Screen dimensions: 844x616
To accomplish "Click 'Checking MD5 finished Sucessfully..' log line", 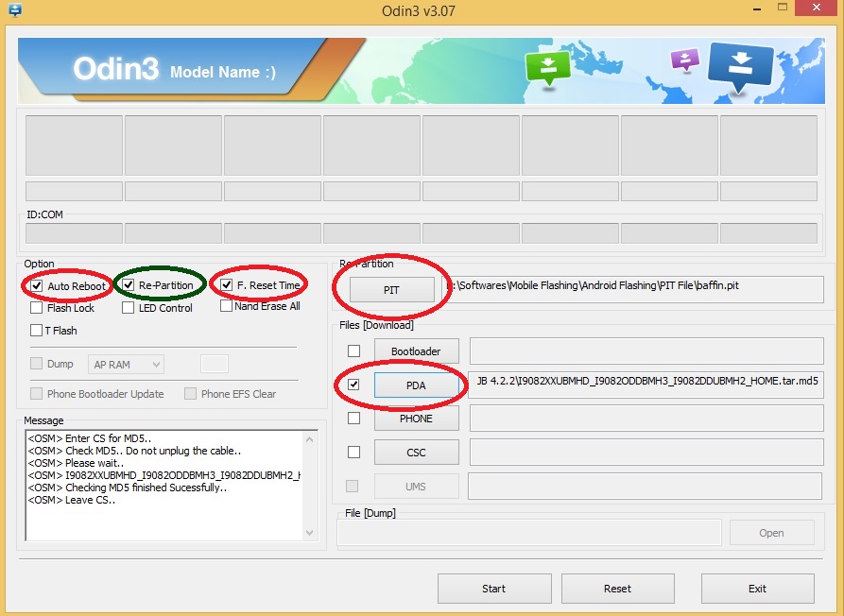I will pyautogui.click(x=128, y=488).
